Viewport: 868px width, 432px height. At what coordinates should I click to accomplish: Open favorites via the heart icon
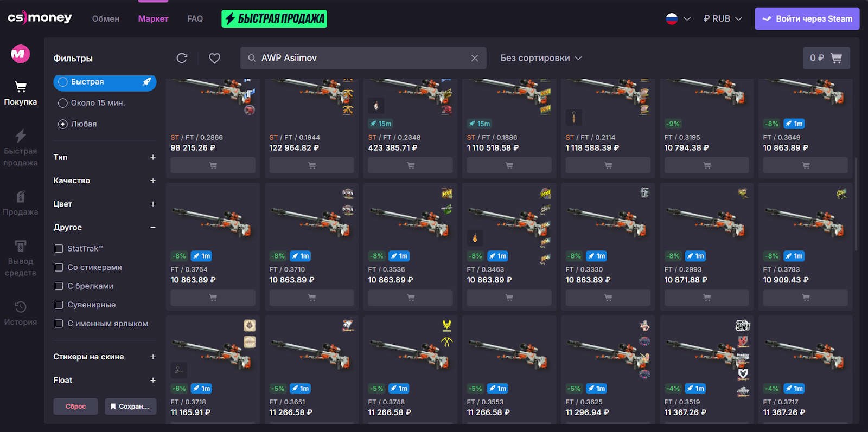click(215, 58)
